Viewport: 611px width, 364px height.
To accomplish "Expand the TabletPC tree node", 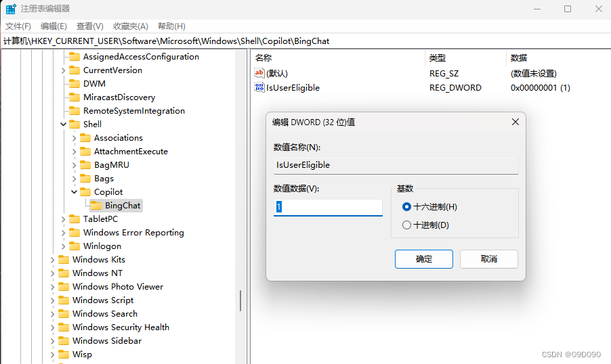I will (x=64, y=219).
